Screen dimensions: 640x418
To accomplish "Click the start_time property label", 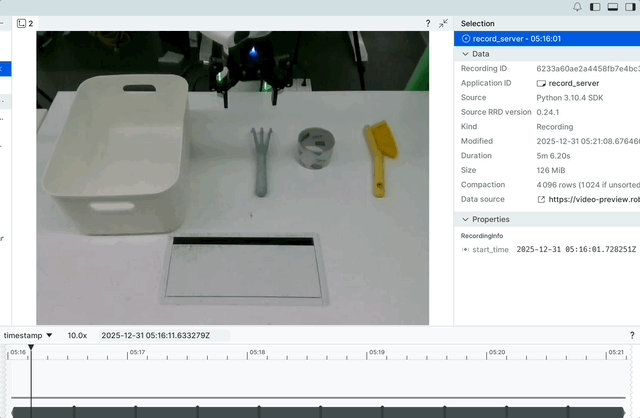I will (x=490, y=249).
